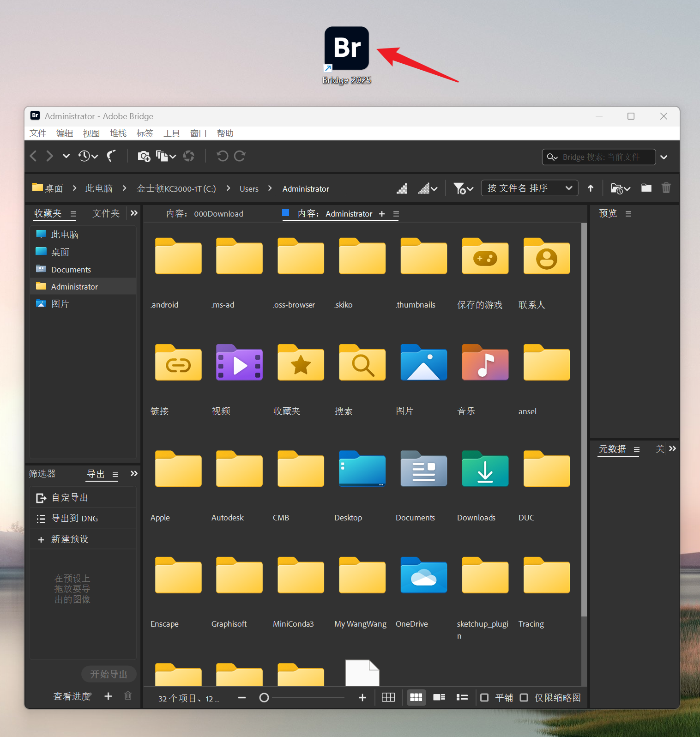Open the 编辑 menu

[65, 133]
